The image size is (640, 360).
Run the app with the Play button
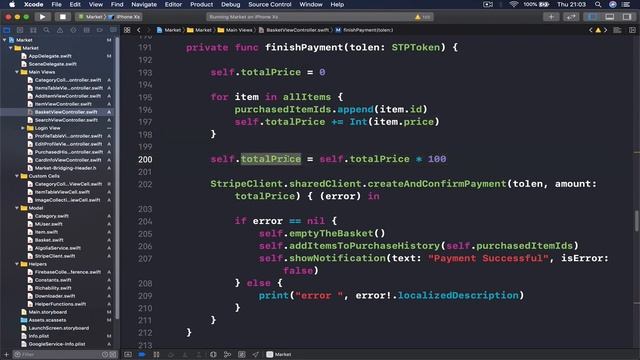42,17
